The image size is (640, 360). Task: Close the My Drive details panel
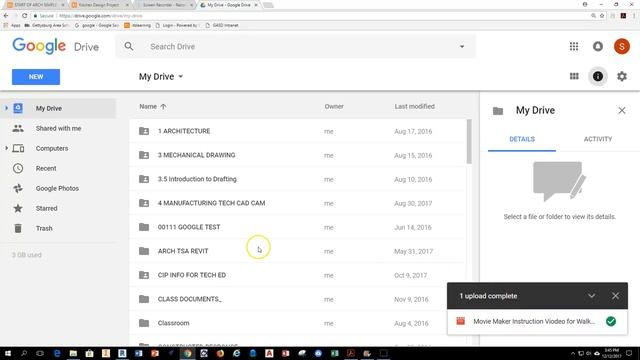[622, 111]
